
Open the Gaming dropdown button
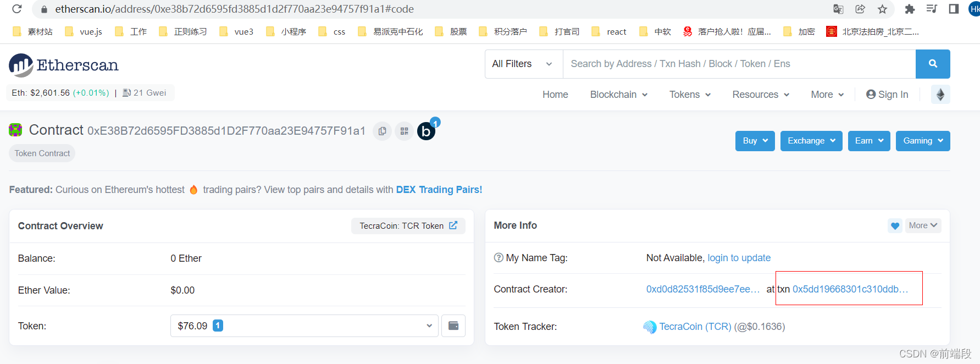pyautogui.click(x=923, y=141)
